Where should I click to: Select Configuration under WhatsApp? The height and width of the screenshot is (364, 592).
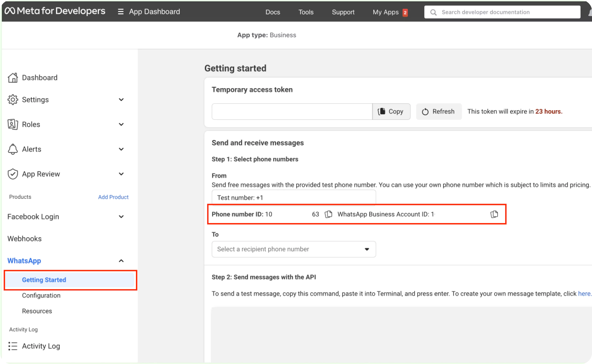tap(41, 295)
